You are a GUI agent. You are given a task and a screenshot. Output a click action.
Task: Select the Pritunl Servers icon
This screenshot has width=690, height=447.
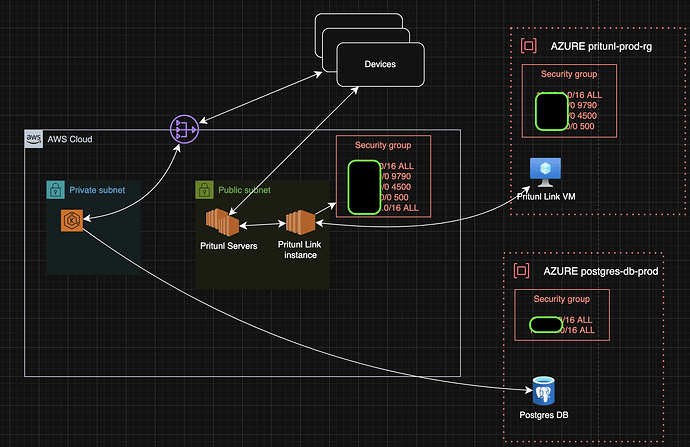coord(222,223)
